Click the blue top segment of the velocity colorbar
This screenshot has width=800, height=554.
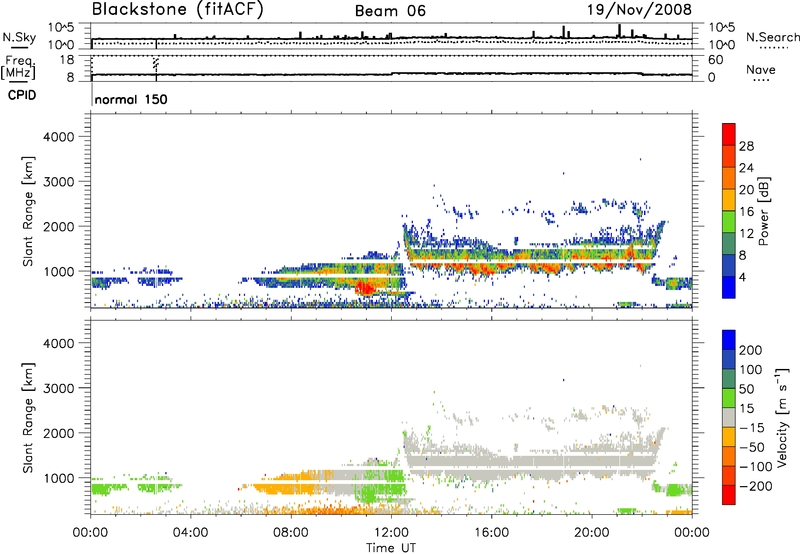point(729,340)
